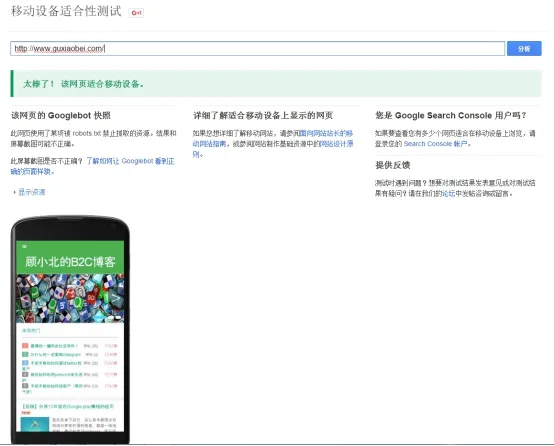The height and width of the screenshot is (446, 554).
Task: Click the 移动设备适合性测试 page title
Action: [x=66, y=11]
